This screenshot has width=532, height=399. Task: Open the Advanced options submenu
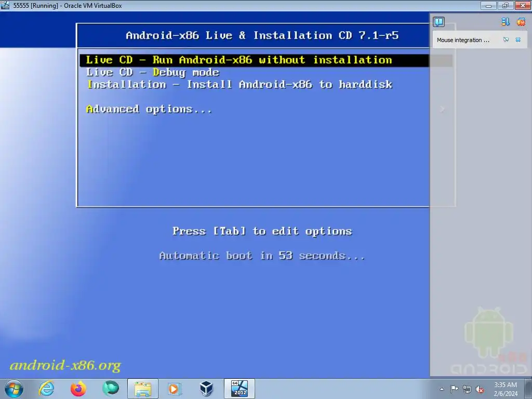tap(149, 109)
